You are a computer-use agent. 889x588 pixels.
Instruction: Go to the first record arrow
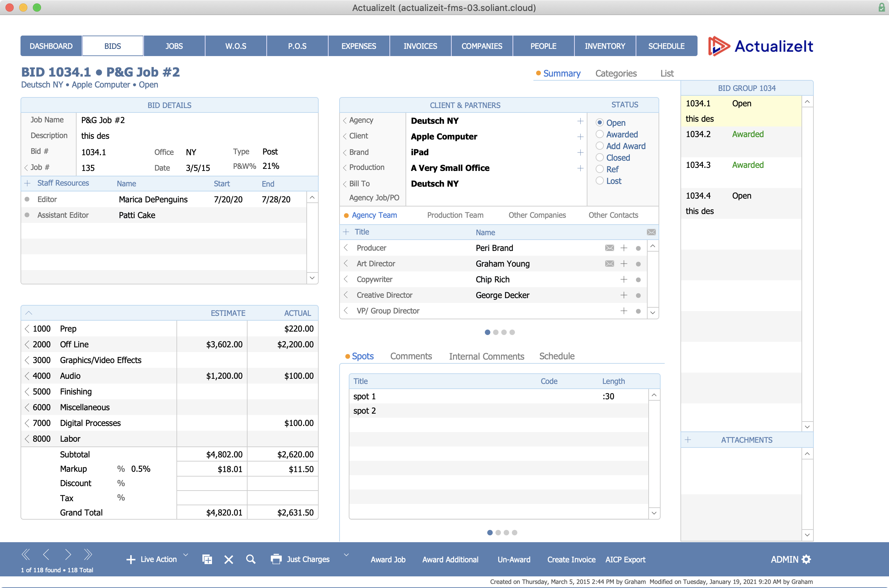click(x=26, y=554)
